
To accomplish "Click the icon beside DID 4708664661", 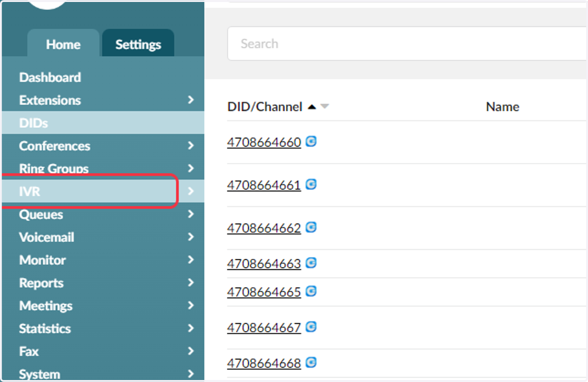I will (x=311, y=184).
